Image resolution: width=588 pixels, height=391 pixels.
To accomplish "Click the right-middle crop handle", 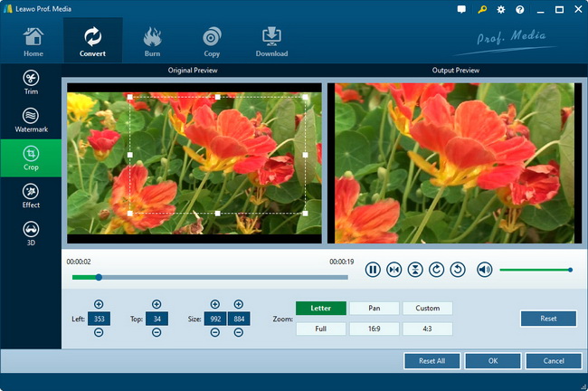I will coord(305,155).
